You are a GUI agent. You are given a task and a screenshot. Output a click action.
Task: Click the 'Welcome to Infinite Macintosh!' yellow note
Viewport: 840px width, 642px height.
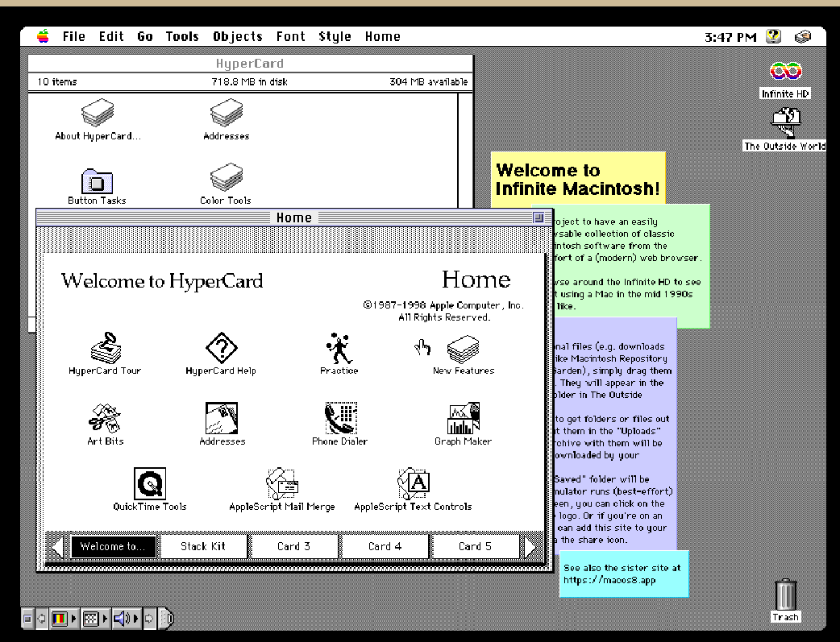577,180
